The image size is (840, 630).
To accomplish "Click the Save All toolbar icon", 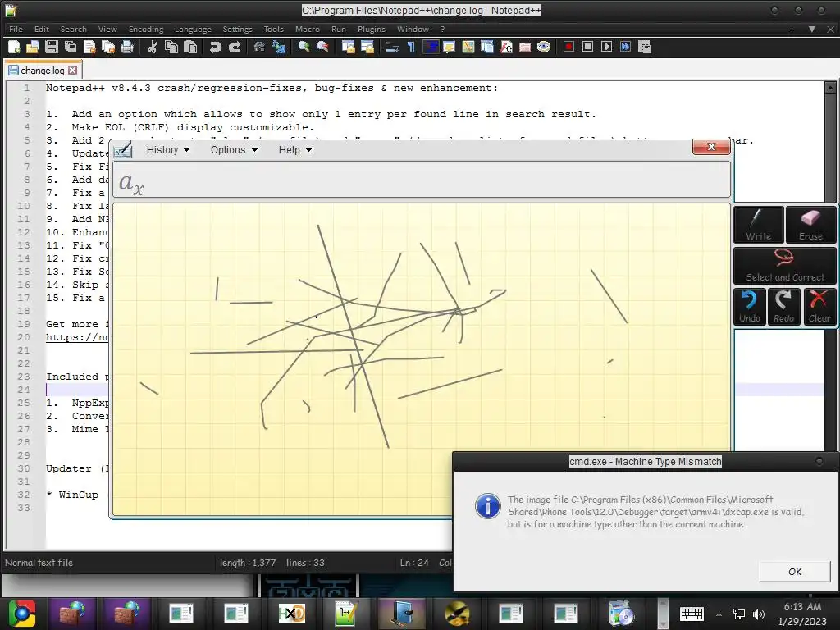I will click(71, 47).
